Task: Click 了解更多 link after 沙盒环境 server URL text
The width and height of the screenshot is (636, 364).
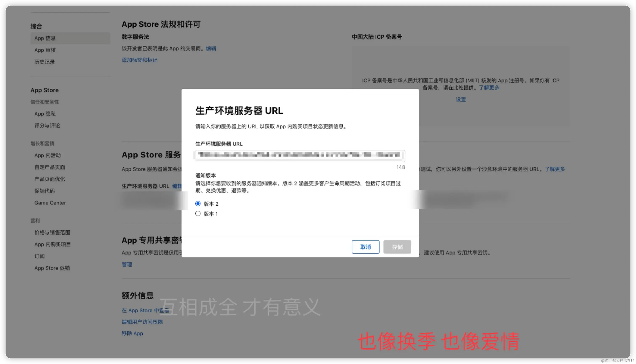Action: coord(555,169)
